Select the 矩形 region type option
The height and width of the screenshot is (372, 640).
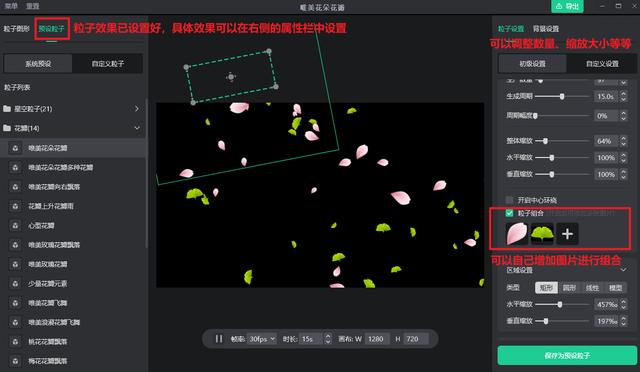pos(546,288)
